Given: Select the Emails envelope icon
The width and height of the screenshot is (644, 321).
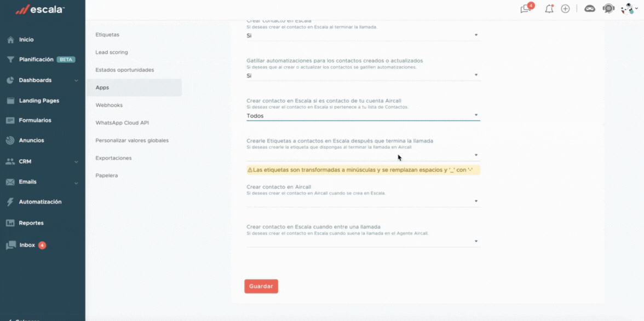Looking at the screenshot, I should [11, 182].
